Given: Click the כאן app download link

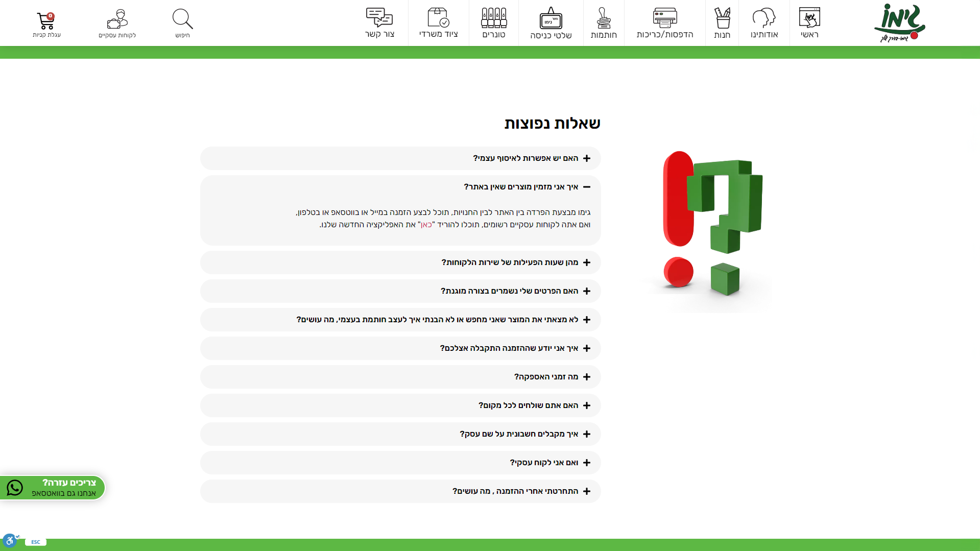Looking at the screenshot, I should 426,225.
